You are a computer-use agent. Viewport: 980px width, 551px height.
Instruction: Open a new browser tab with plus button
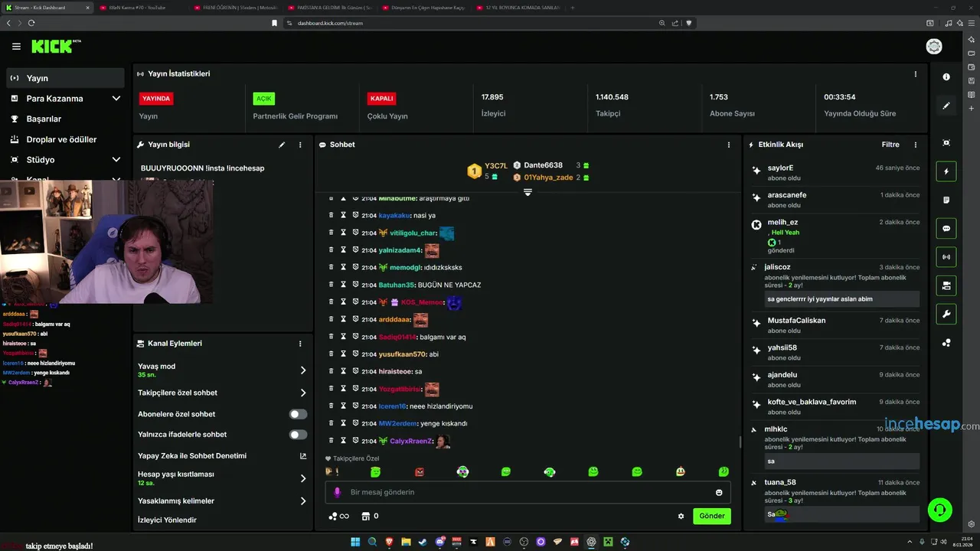pyautogui.click(x=573, y=8)
